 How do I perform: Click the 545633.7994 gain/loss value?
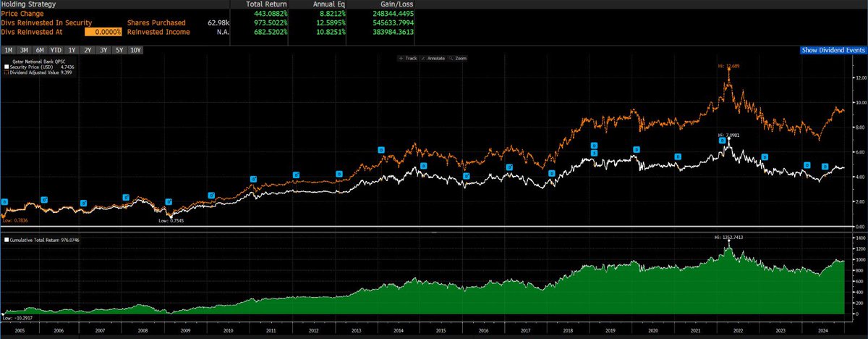[395, 22]
